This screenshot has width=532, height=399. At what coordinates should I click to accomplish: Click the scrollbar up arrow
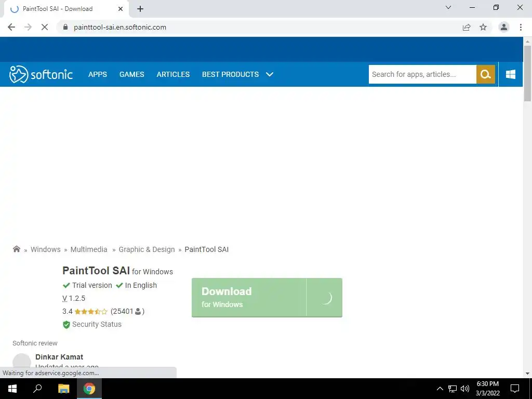(x=527, y=41)
